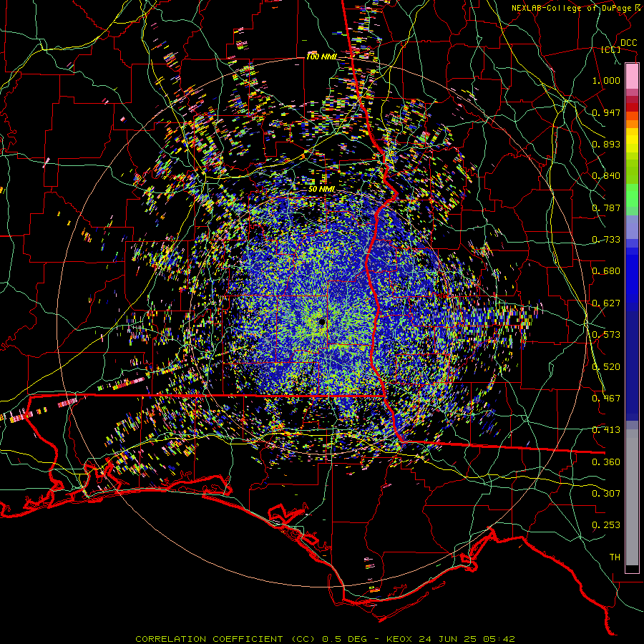
Task: Click the 0.307 legend value
Action: [x=606, y=493]
